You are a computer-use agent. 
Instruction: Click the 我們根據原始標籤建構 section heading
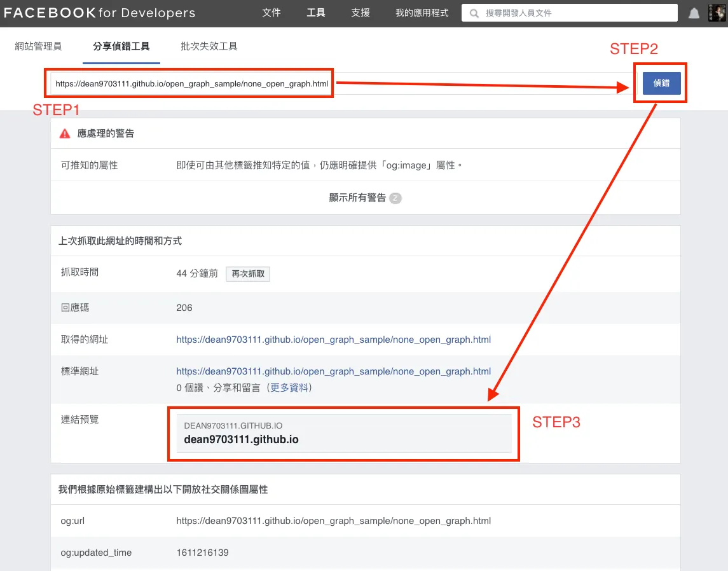(x=163, y=490)
